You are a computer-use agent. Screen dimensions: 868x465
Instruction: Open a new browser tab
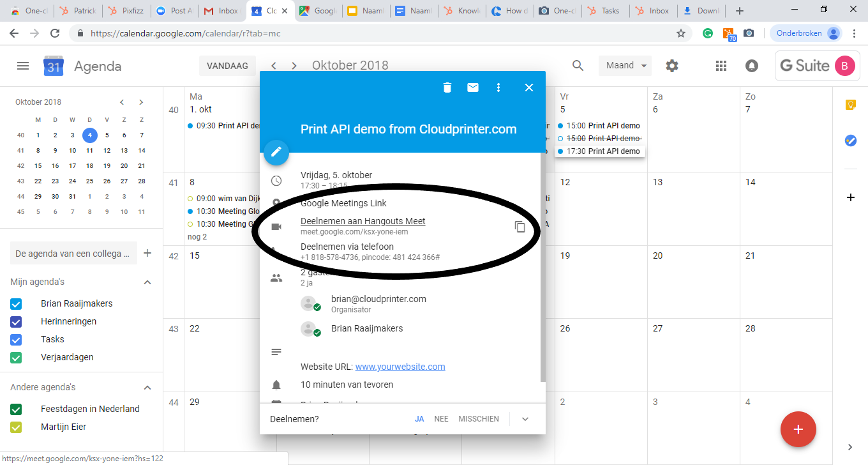739,11
